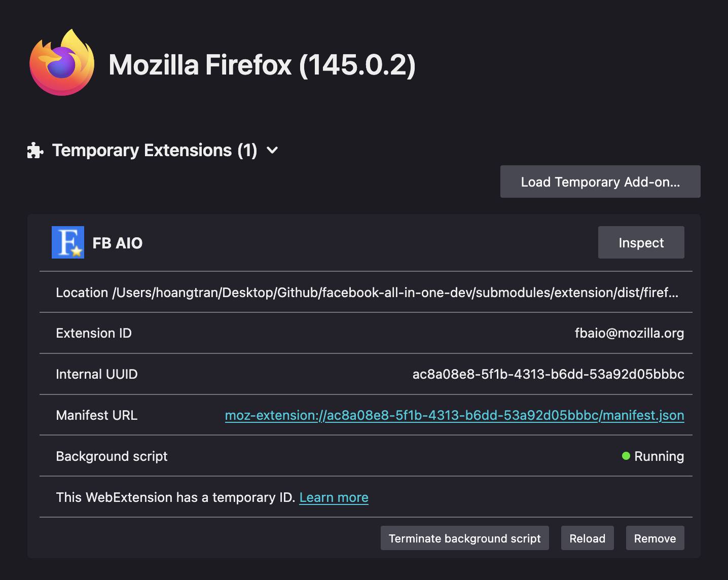
Task: Click the Background script label
Action: click(x=112, y=456)
